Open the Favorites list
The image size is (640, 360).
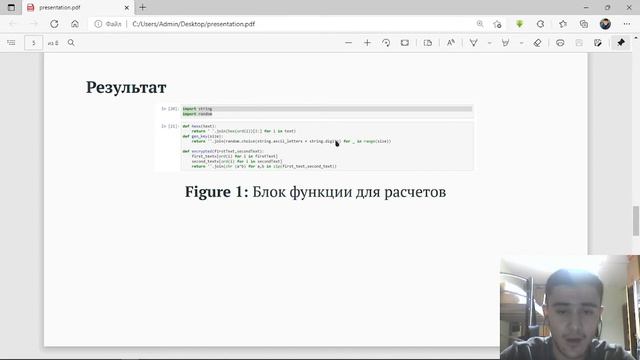(x=563, y=24)
